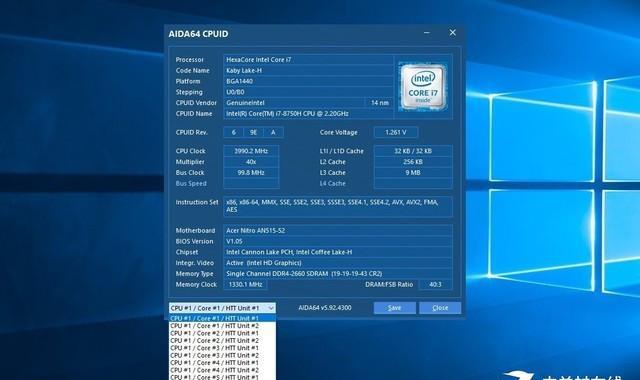Image resolution: width=640 pixels, height=380 pixels.
Task: Minimize the AIDA64 CPUID window
Action: 427,33
